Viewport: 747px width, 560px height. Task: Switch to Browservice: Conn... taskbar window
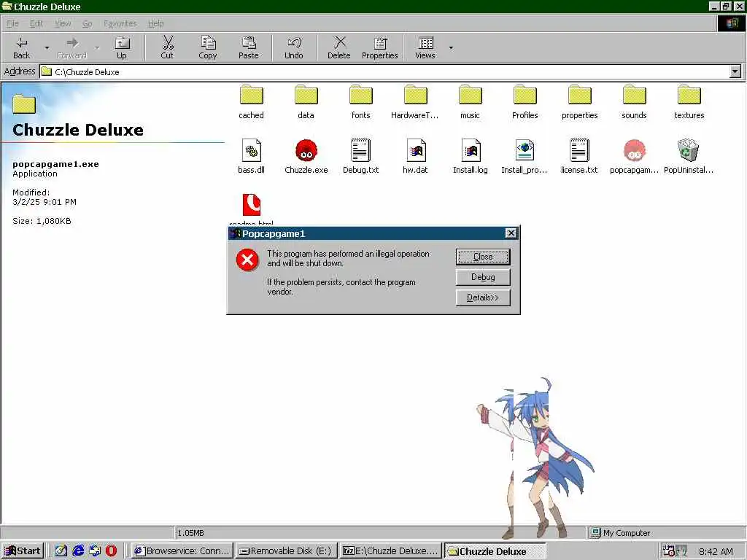(x=182, y=551)
